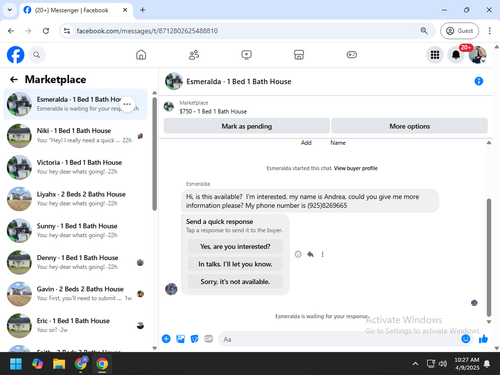Image resolution: width=500 pixels, height=375 pixels.
Task: Open volume control in system tray
Action: [443, 364]
